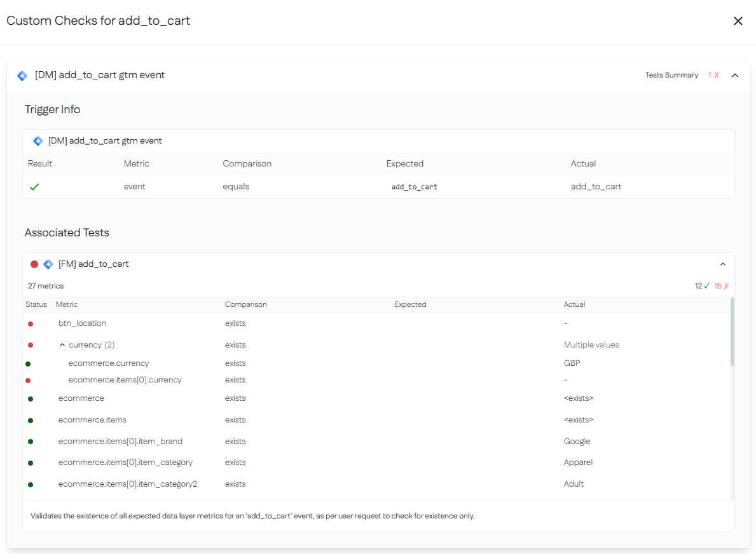Collapse the [FM] add_to_cart test section
The height and width of the screenshot is (554, 756).
coord(722,264)
